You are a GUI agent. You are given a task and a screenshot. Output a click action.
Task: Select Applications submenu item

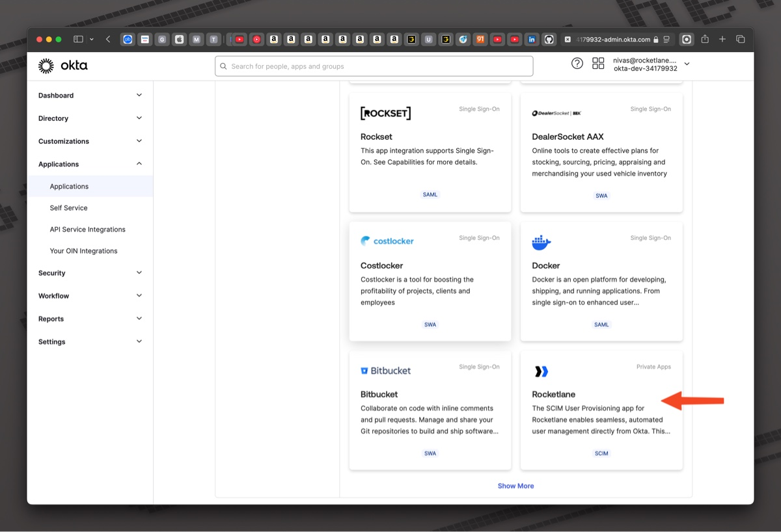pos(90,186)
